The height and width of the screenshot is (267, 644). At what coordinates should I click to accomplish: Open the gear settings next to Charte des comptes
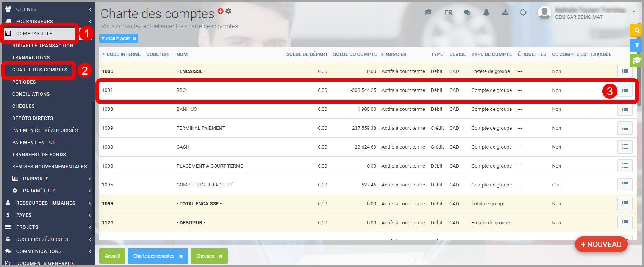(x=228, y=11)
